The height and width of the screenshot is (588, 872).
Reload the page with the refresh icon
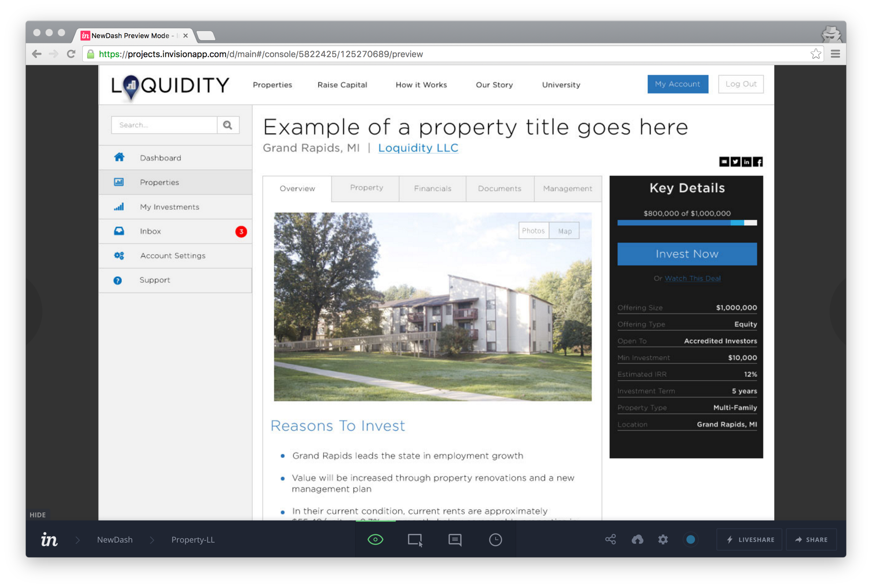pos(71,54)
